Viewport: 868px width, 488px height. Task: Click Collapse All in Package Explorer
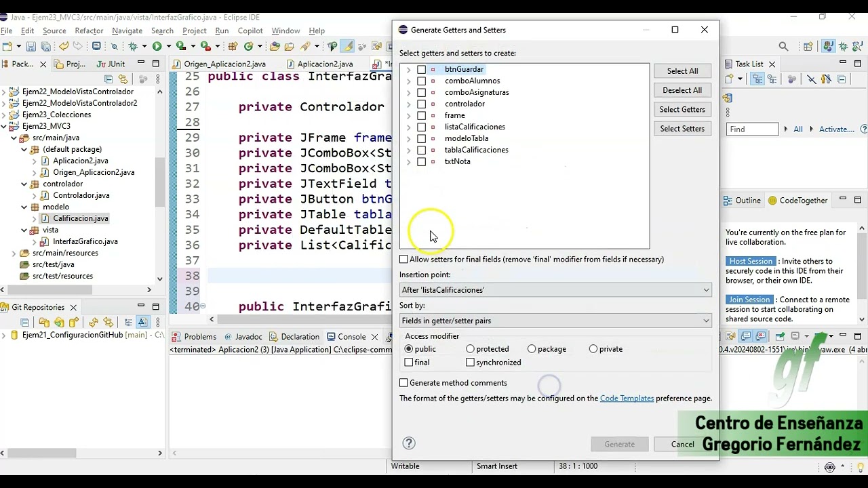[108, 79]
